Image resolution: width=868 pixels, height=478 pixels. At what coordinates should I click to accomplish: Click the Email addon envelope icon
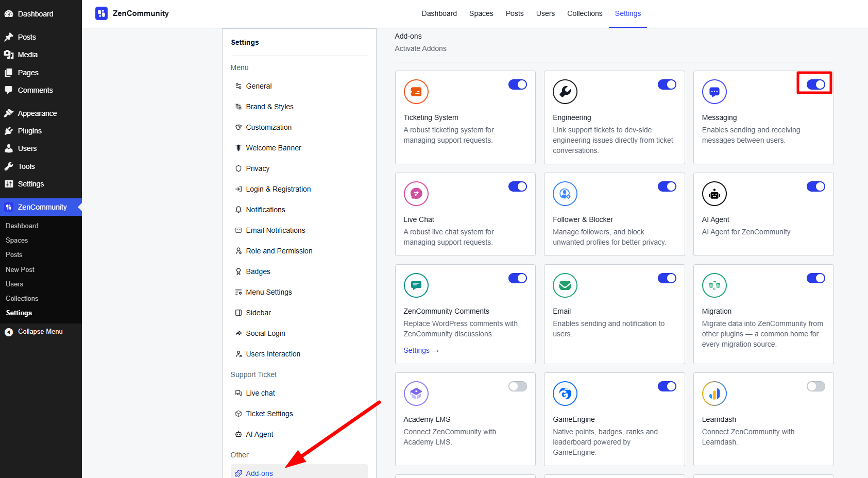565,285
